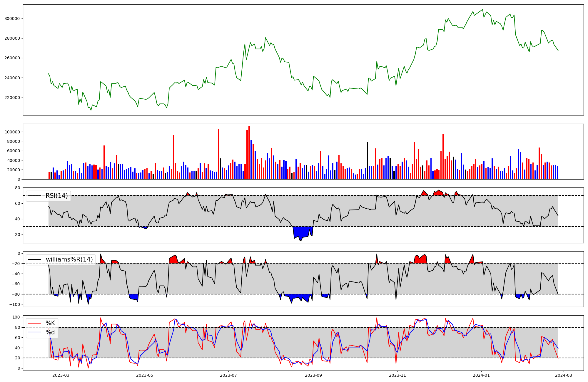Click the blue %d legend line sample
This screenshot has height=382, width=588.
tap(34, 332)
